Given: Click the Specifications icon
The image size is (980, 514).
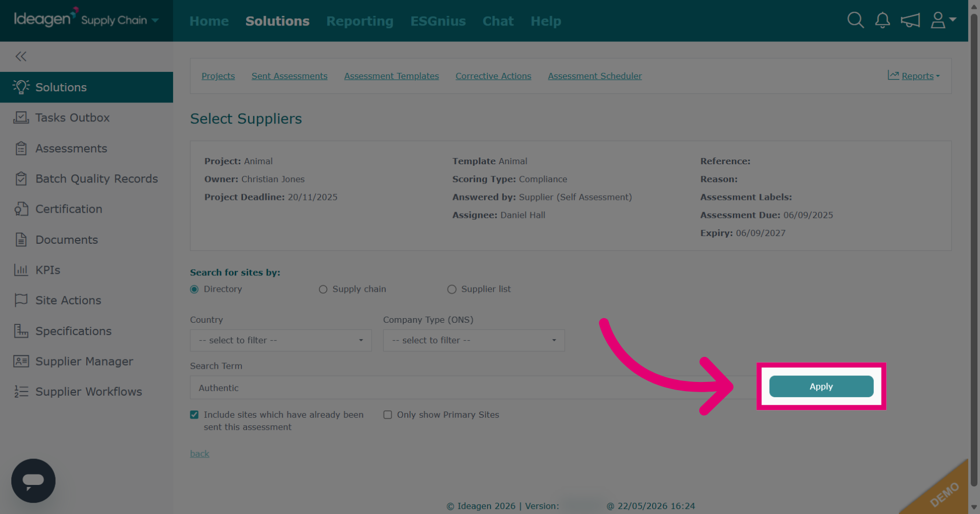Looking at the screenshot, I should [21, 331].
